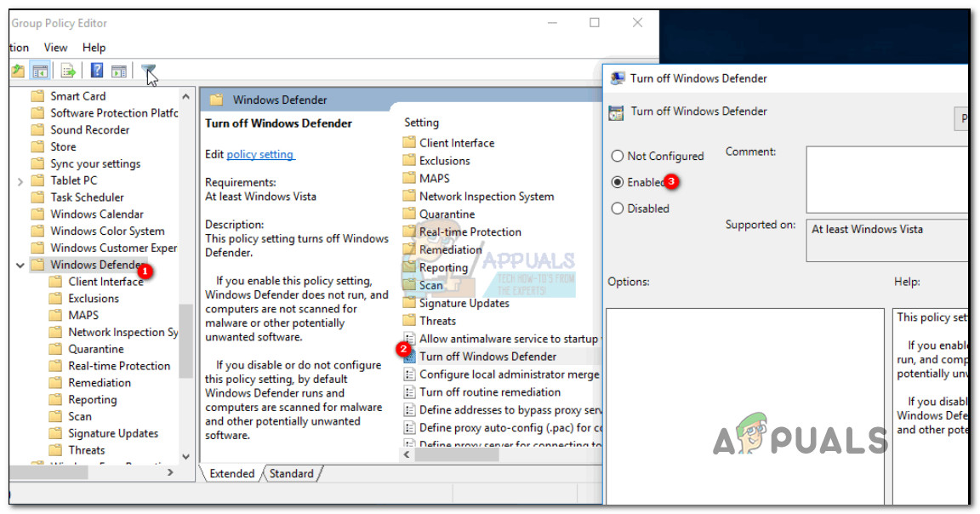Click the Filter funnel toolbar icon
This screenshot has height=514, width=980.
[x=148, y=70]
